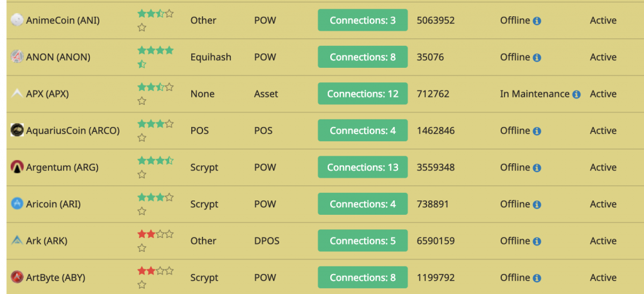The image size is (644, 294).
Task: Open info icon beside APX In Maintenance
Action: pyautogui.click(x=576, y=94)
